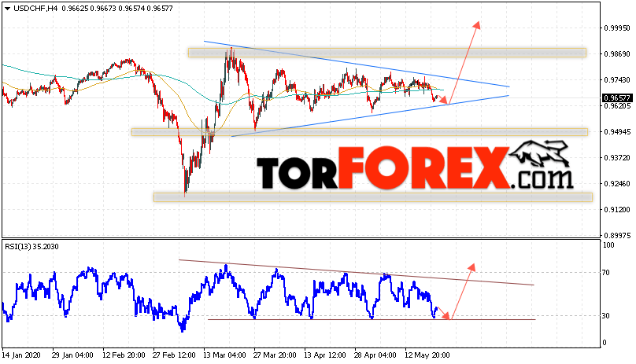Select the RSI scale level 70
The height and width of the screenshot is (364, 636).
[x=606, y=273]
